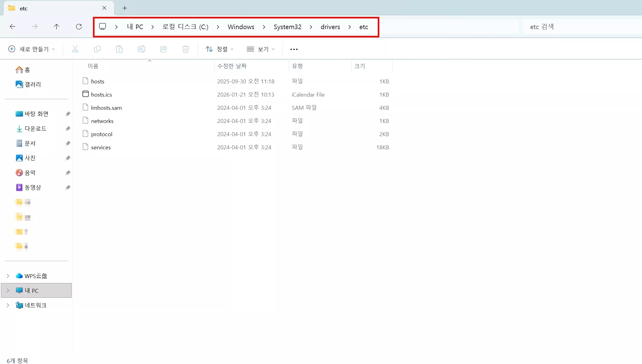Cut the selected item using scissors icon
Screen dimensions: 642x364
coord(75,49)
